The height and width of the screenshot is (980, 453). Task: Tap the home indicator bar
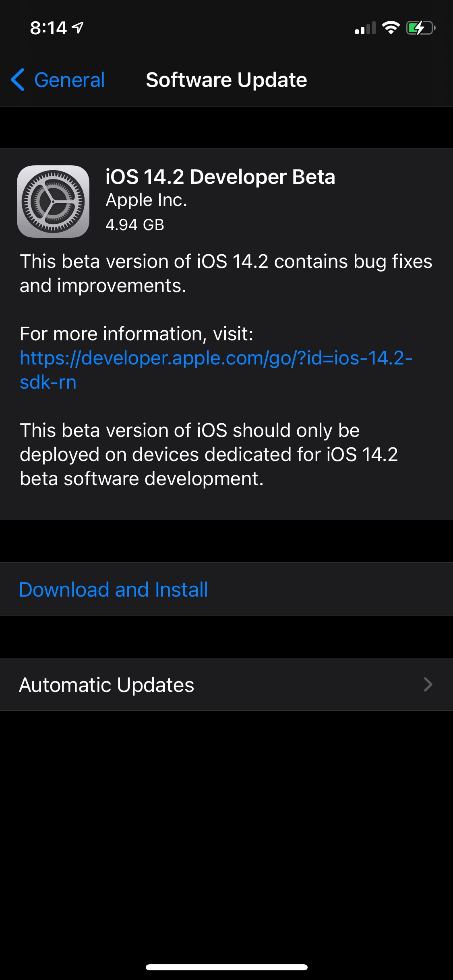226,967
